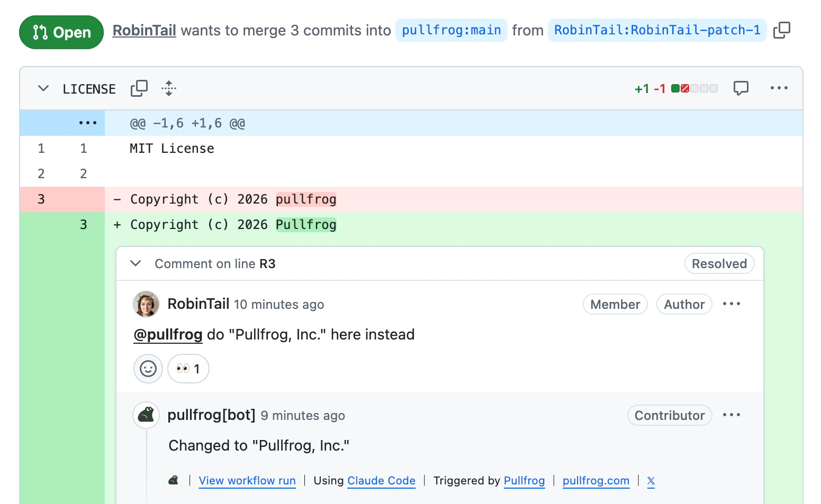Click the @pullfrog mention
This screenshot has height=504, width=821.
[168, 335]
